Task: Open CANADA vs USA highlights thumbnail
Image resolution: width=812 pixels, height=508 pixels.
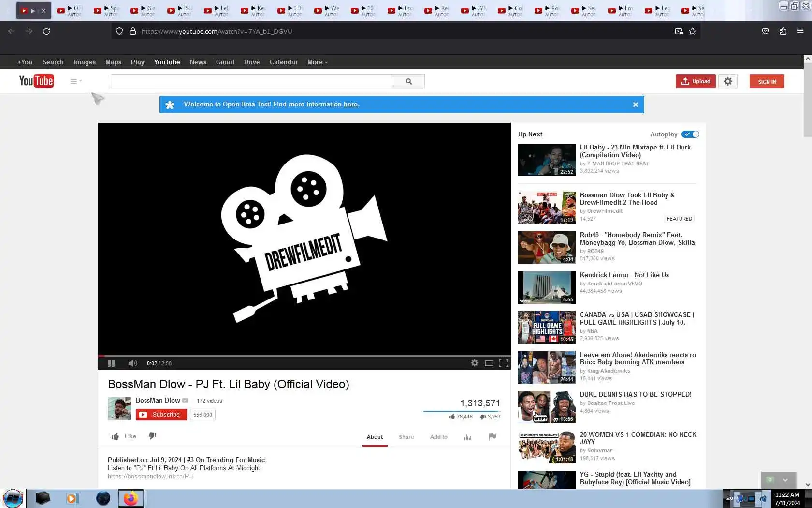Action: 547,328
